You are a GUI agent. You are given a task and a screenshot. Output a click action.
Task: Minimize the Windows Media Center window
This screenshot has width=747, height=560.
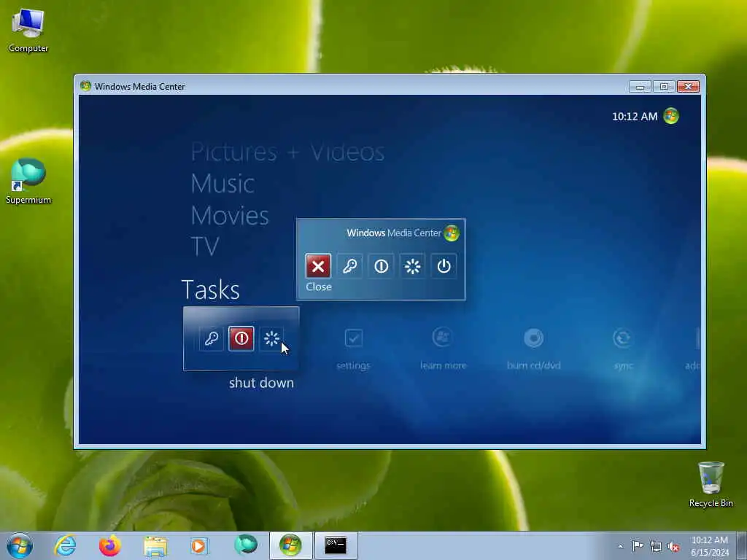(640, 86)
